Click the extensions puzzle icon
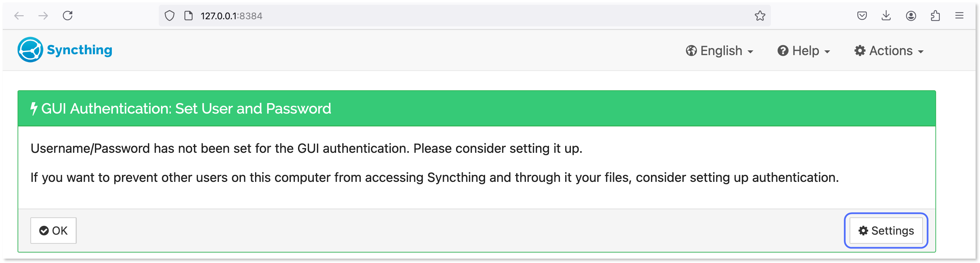Screen dimensions: 980x263 [x=935, y=16]
